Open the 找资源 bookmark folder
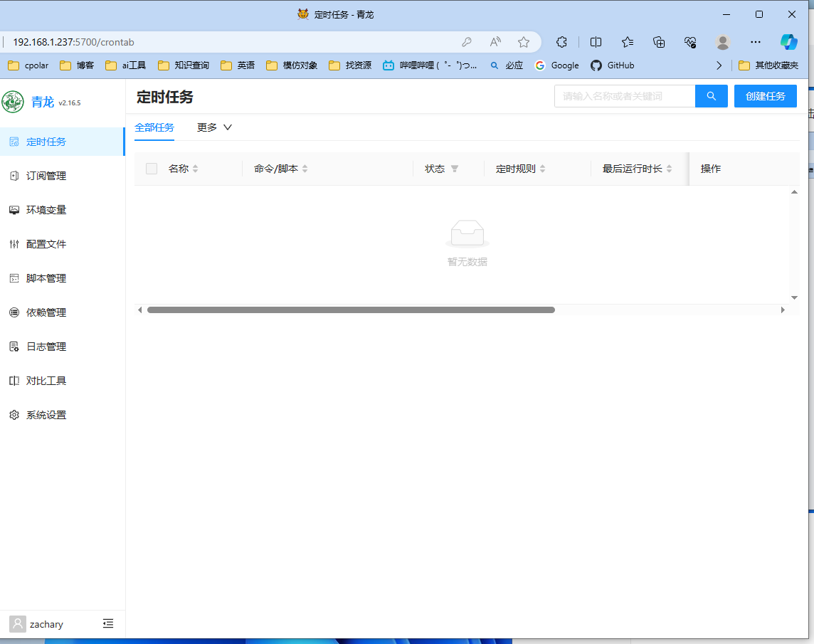This screenshot has height=644, width=814. pyautogui.click(x=350, y=65)
